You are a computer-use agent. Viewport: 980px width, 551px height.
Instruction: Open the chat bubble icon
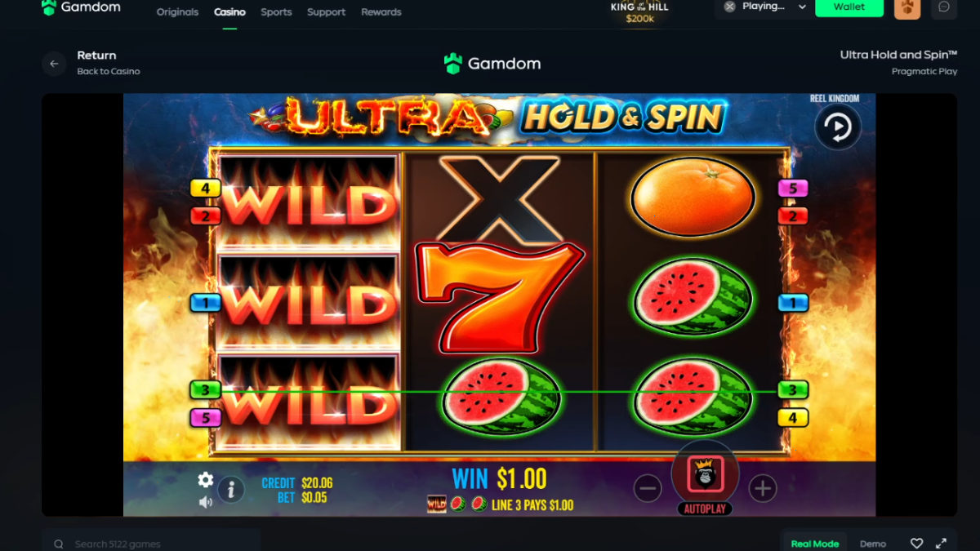[944, 7]
